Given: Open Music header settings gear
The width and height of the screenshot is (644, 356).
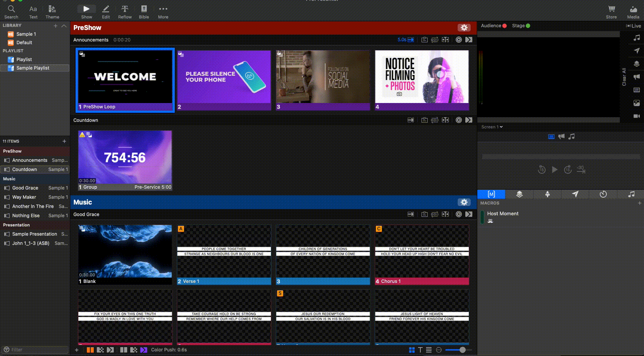Looking at the screenshot, I should click(464, 202).
